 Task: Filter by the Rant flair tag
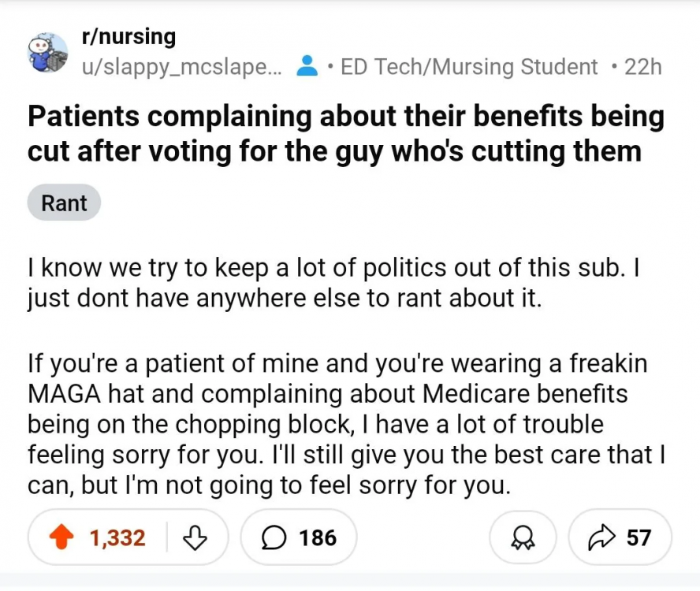click(x=64, y=203)
